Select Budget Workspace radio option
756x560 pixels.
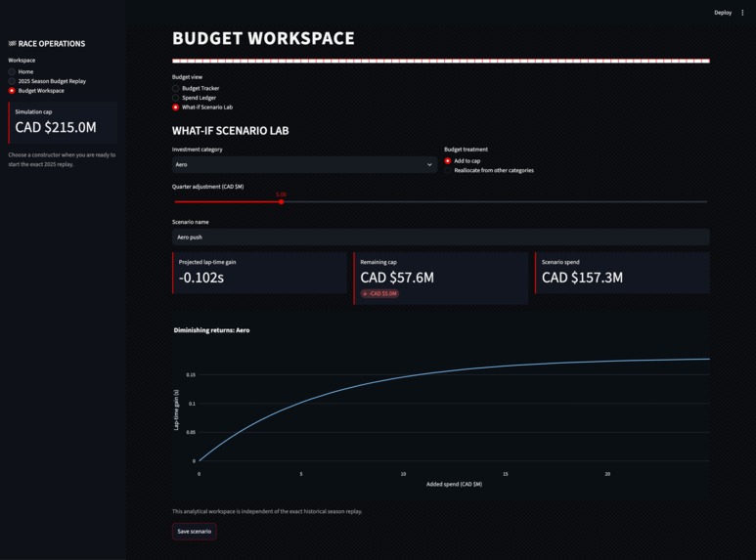(x=36, y=91)
